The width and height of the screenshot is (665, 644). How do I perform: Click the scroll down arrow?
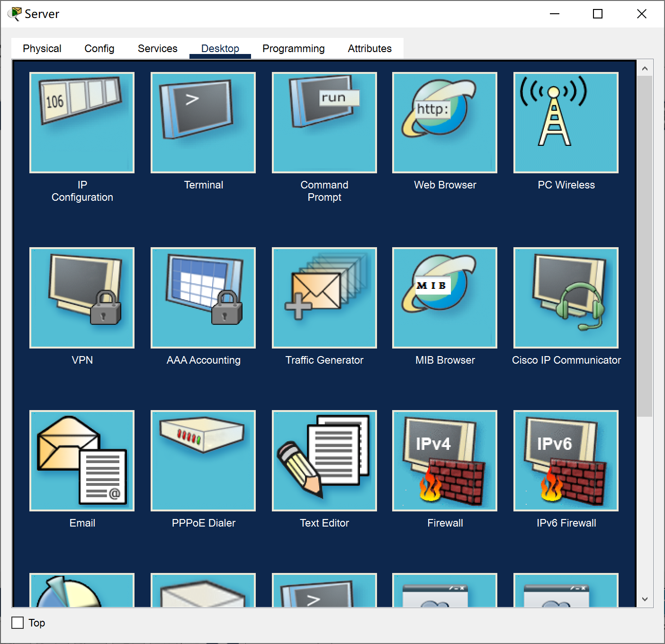[x=645, y=599]
